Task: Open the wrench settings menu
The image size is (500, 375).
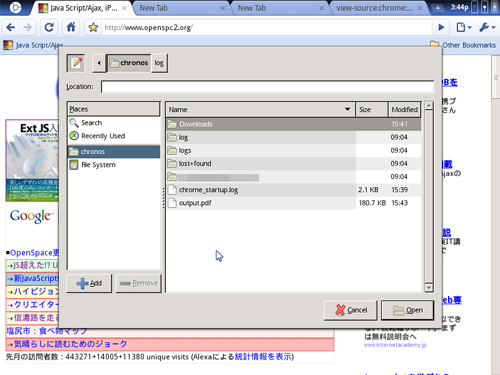Action: tap(487, 27)
